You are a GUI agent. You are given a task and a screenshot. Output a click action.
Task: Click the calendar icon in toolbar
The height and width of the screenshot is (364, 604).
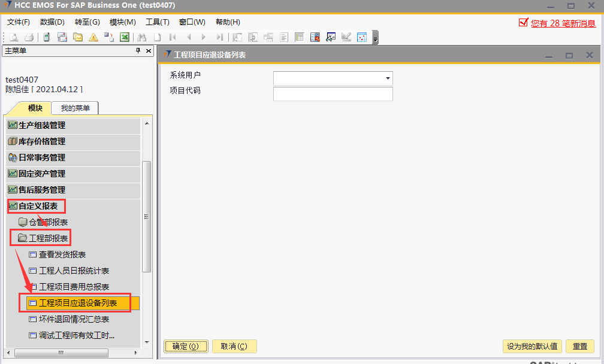point(362,37)
